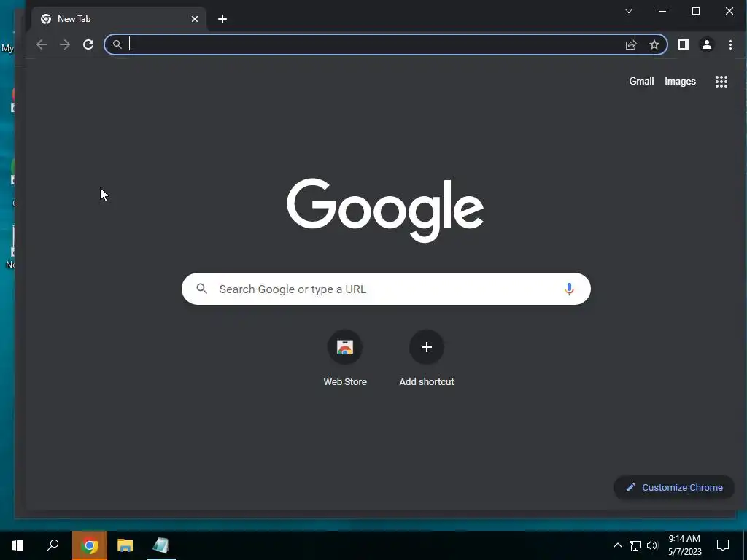Image resolution: width=747 pixels, height=560 pixels.
Task: Select the New Tab tab
Action: pyautogui.click(x=119, y=19)
